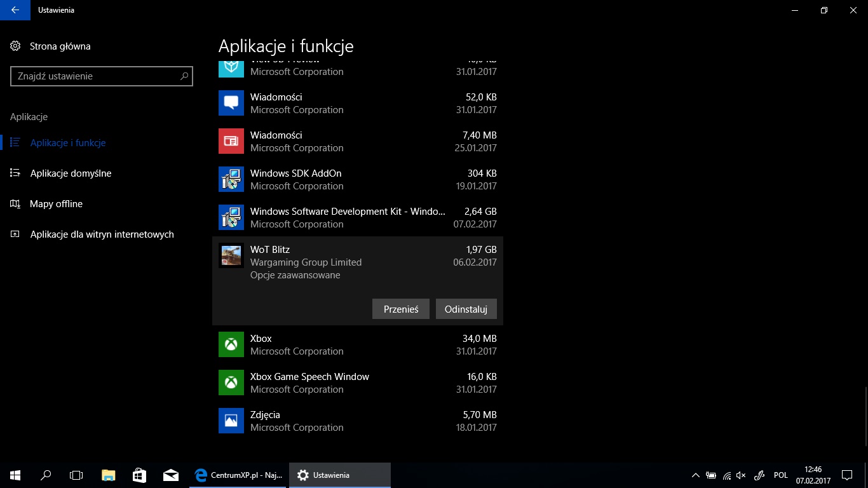
Task: Select the Zdjęcia app entry name
Action: pyautogui.click(x=265, y=415)
